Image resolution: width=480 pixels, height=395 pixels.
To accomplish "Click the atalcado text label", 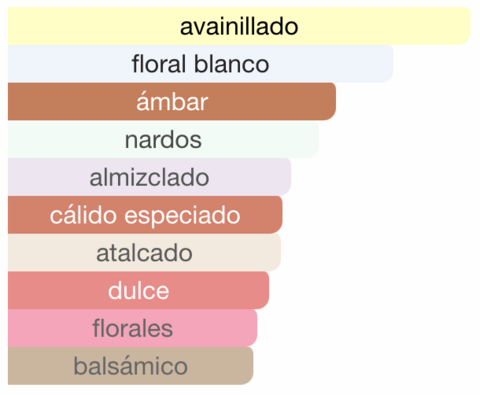I will 144,253.
